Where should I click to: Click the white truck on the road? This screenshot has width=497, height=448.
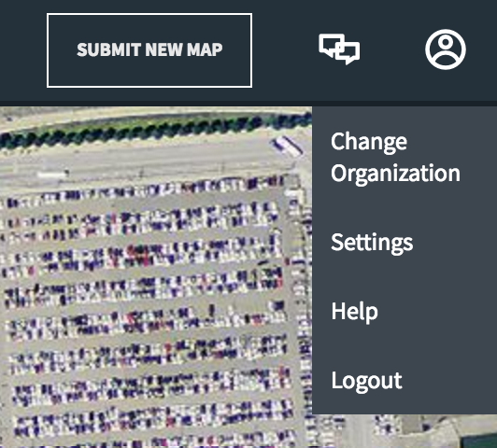287,146
